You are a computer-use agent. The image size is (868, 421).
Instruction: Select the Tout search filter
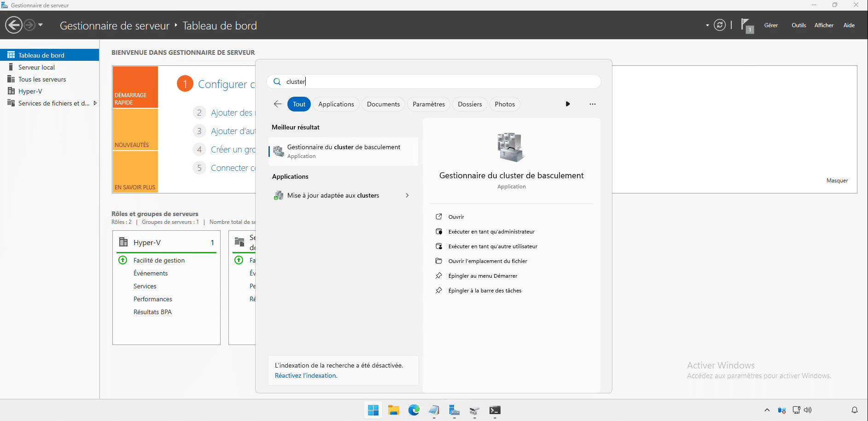(299, 104)
